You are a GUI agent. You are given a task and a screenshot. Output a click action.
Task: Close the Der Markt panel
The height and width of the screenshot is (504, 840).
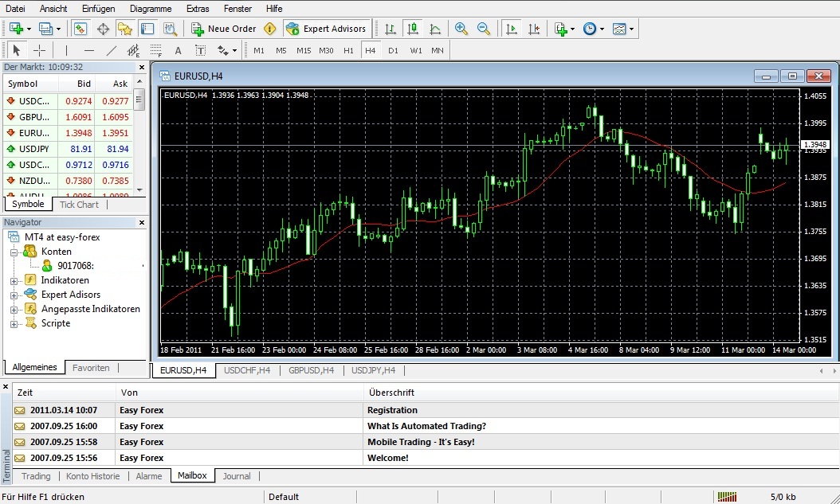pos(141,68)
